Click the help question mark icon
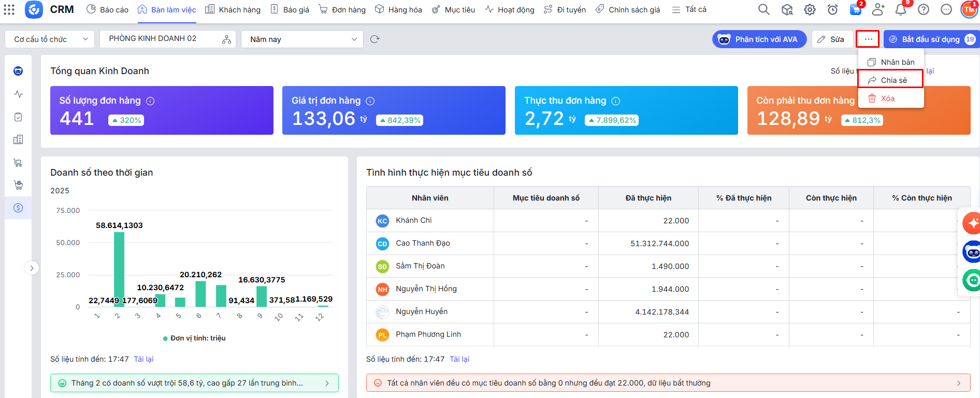The width and height of the screenshot is (980, 398). pos(924,9)
